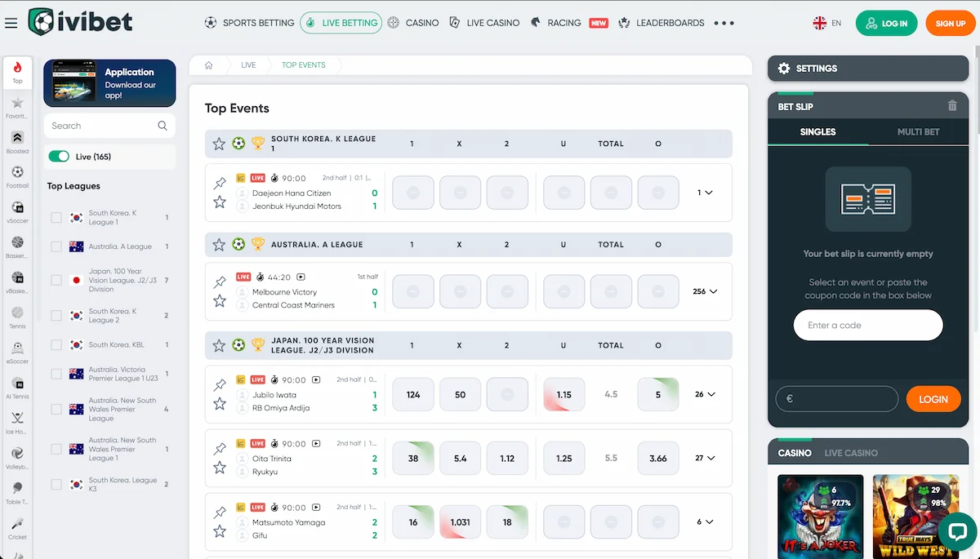Switch to Singles tab
This screenshot has width=980, height=559.
coord(817,132)
